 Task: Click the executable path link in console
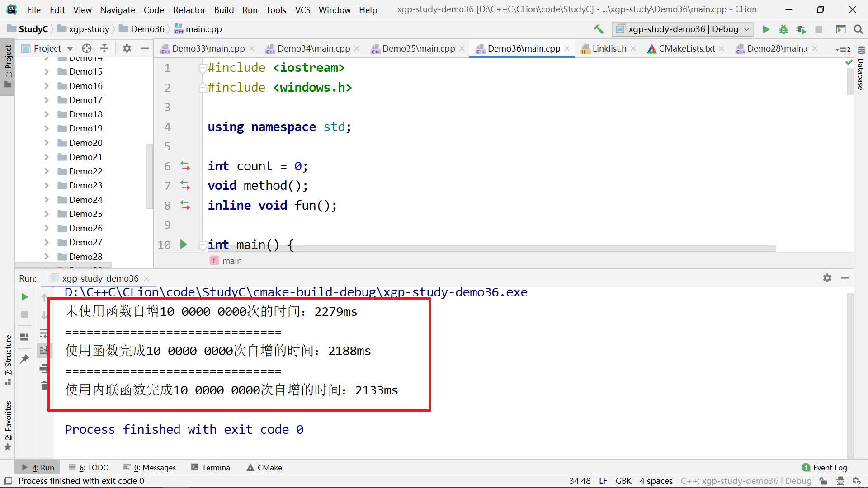[296, 292]
